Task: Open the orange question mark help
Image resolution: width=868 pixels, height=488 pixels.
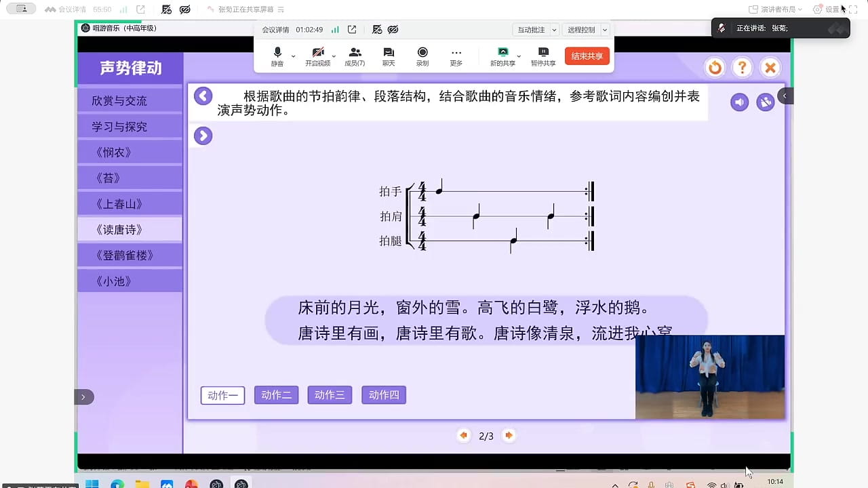Action: coord(743,67)
